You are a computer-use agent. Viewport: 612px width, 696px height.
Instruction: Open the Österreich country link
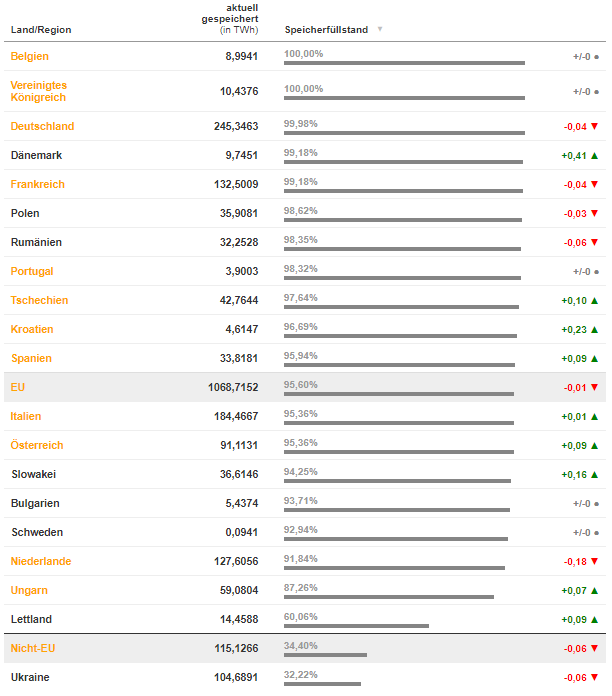(x=37, y=445)
